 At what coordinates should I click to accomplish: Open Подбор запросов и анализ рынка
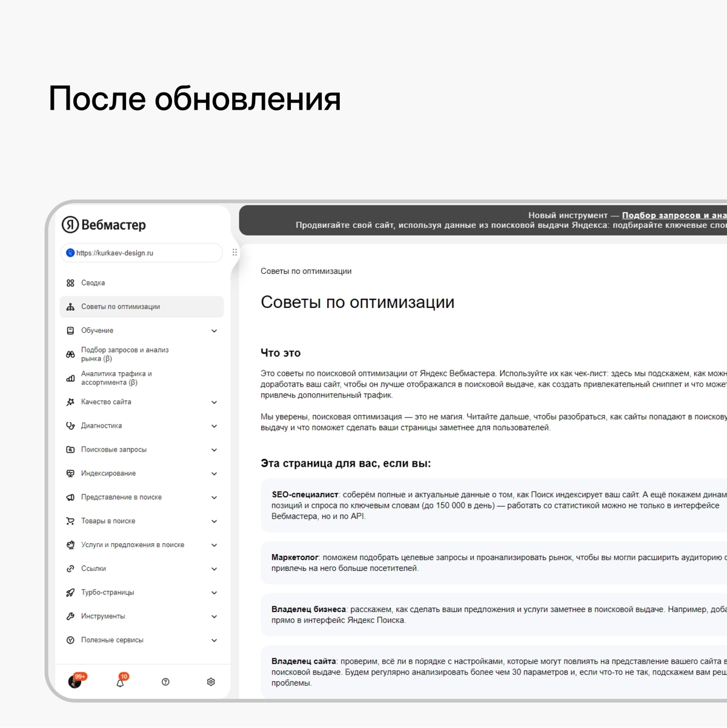[x=142, y=355]
